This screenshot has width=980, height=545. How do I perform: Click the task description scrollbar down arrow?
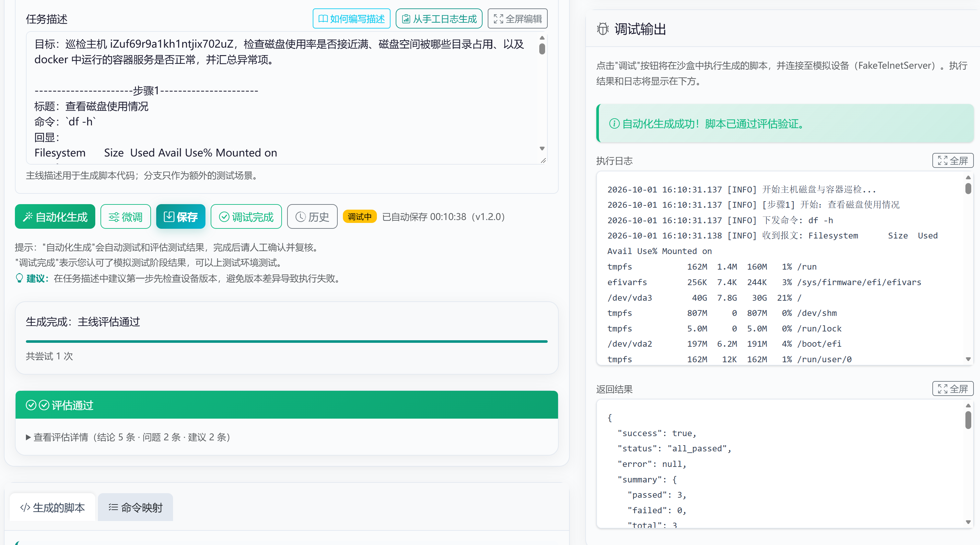tap(542, 148)
